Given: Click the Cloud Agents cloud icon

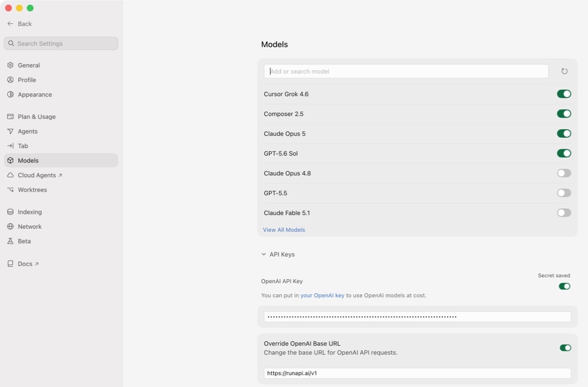Looking at the screenshot, I should [x=10, y=175].
